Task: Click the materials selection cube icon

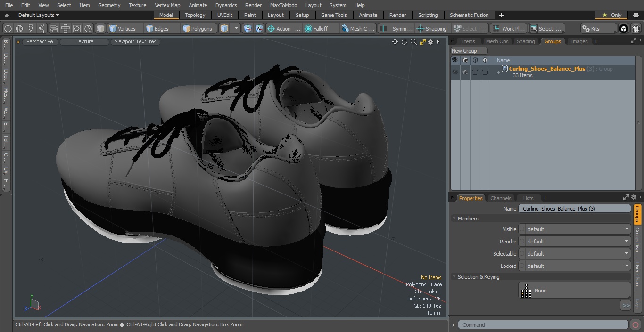Action: tap(224, 29)
